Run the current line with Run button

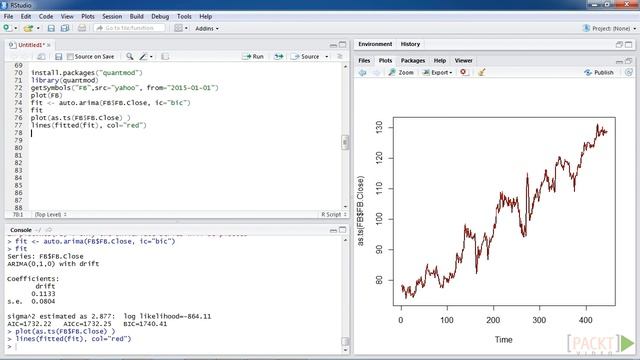pos(253,56)
